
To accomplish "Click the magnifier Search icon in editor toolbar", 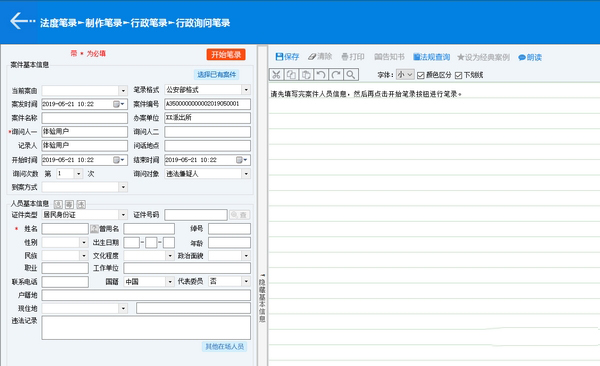I will (x=351, y=74).
